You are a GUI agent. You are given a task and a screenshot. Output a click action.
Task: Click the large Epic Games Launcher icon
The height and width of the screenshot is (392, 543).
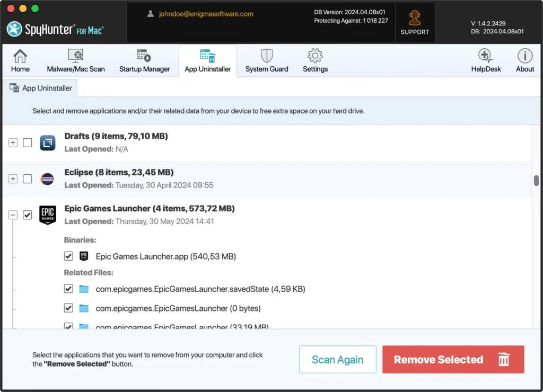[x=47, y=215]
